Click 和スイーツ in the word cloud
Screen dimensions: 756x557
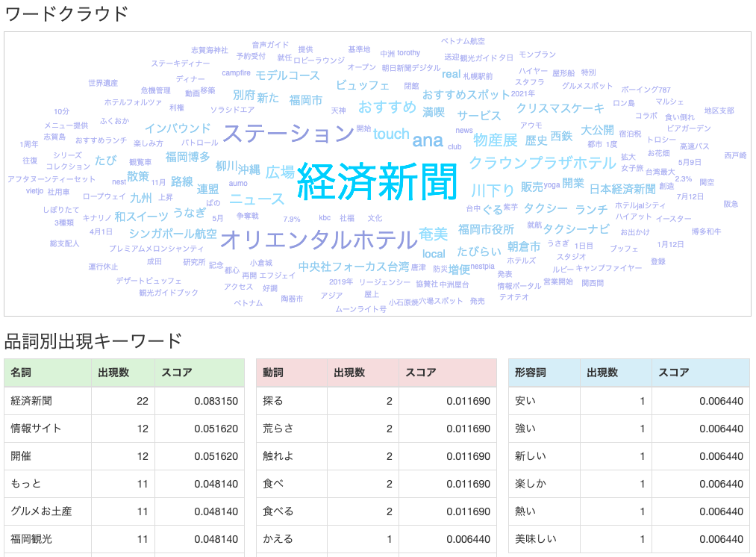[141, 217]
